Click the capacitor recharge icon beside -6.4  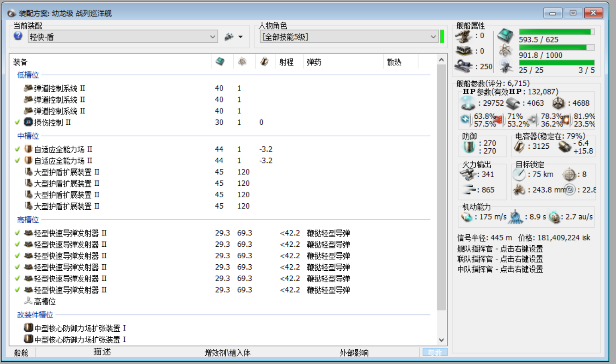point(565,147)
